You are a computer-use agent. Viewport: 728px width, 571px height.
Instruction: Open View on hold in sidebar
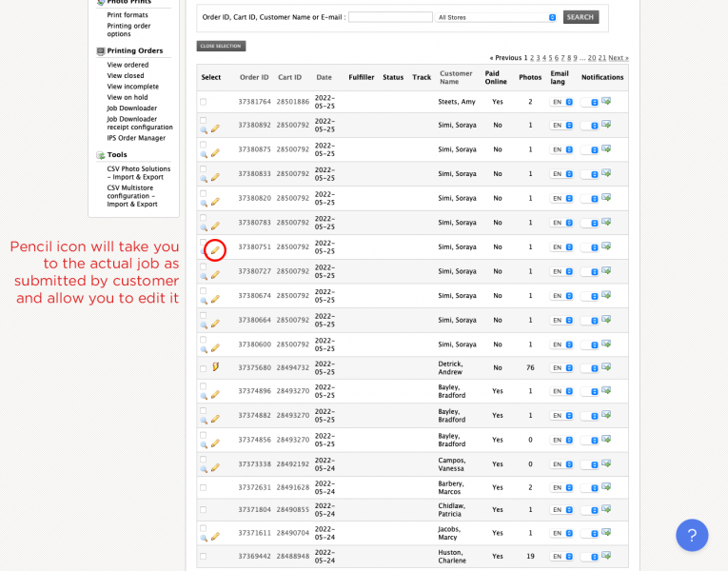tap(128, 97)
